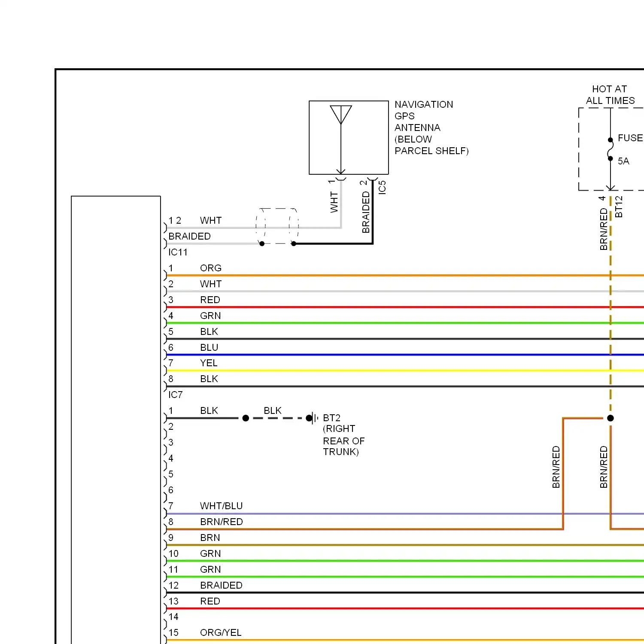The image size is (644, 644).
Task: Select the NAVIGATION GPS ANTENNA label
Action: (431, 128)
